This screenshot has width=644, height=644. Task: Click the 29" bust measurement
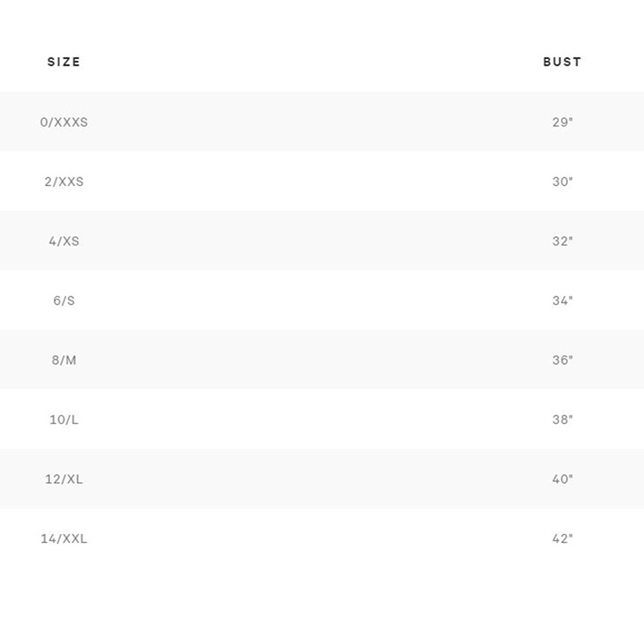(x=563, y=122)
